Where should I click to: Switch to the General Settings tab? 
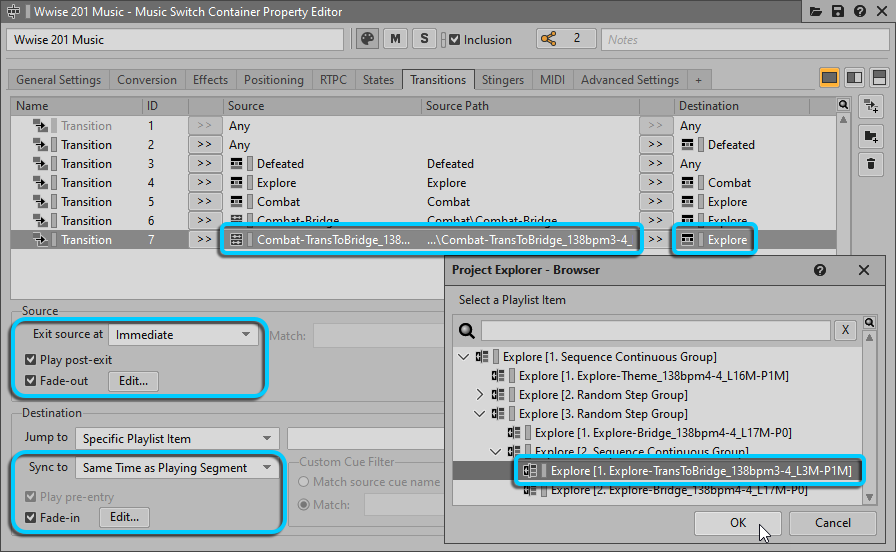coord(58,80)
